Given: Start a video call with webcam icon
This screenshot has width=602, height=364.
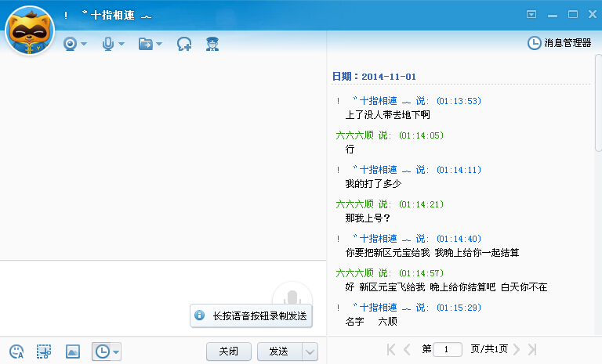Looking at the screenshot, I should (x=71, y=44).
